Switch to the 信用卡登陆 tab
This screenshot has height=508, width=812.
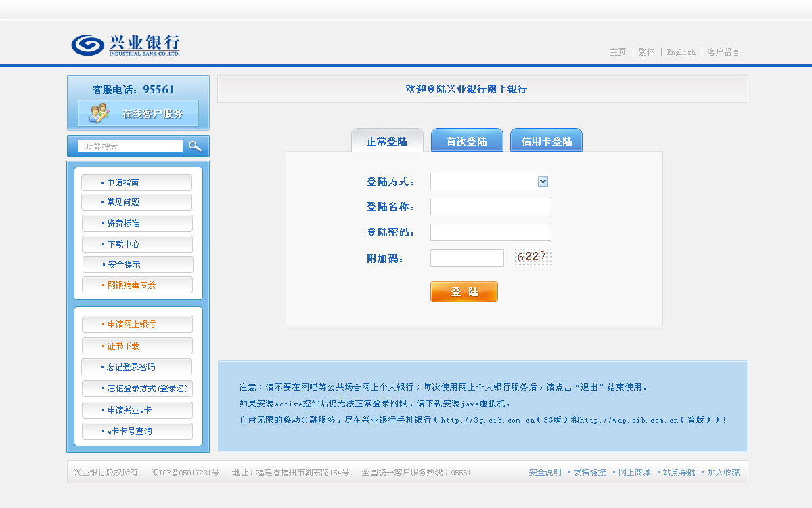pos(546,141)
